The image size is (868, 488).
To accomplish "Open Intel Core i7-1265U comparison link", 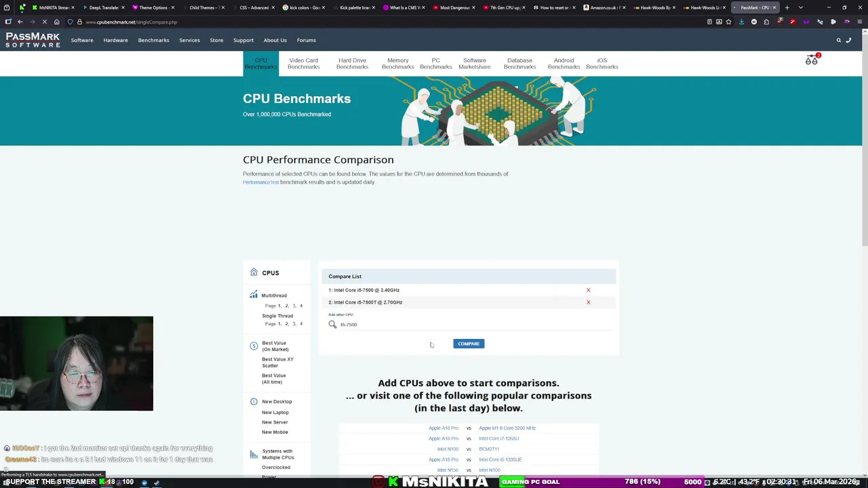I will pos(498,439).
